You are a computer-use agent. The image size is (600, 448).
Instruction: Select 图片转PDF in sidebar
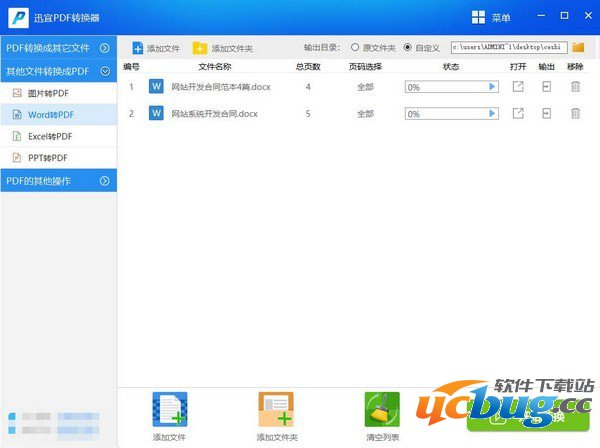coord(59,93)
